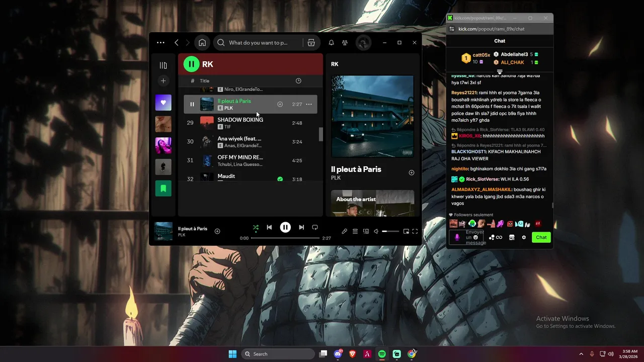The image size is (644, 362).
Task: Open Il pleut à Paris album cover in side panel
Action: pos(372,116)
